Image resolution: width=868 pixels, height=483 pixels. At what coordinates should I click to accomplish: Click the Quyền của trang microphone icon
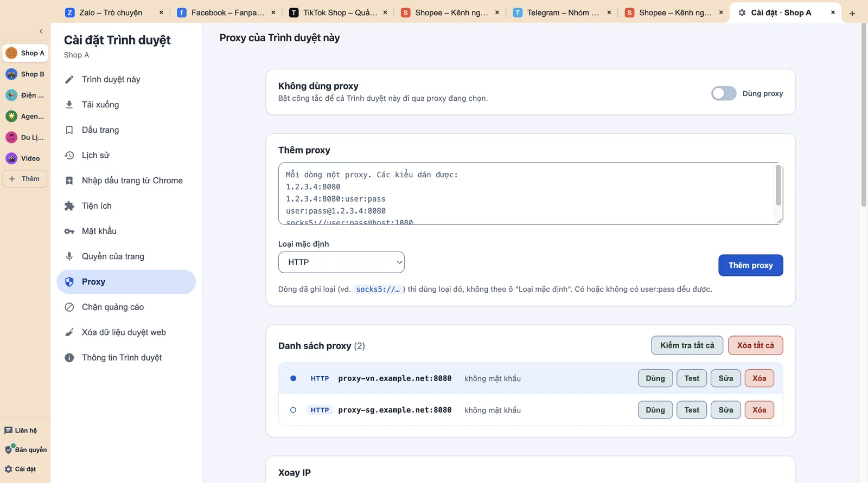[x=69, y=256]
